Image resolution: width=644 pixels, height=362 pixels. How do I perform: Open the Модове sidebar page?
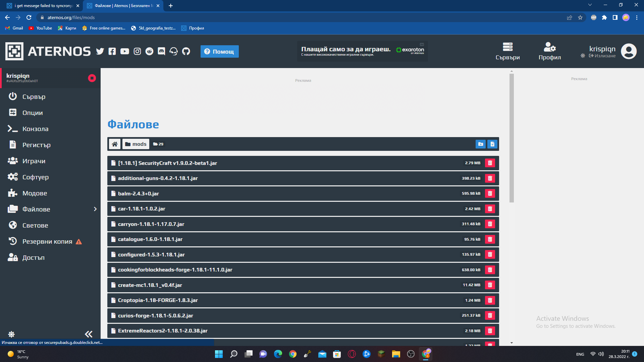pos(50,193)
